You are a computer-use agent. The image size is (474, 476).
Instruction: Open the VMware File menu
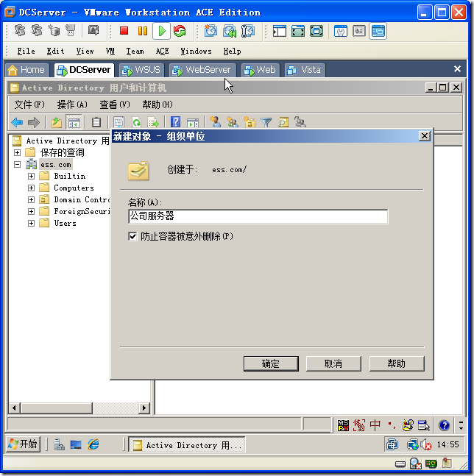click(x=26, y=51)
